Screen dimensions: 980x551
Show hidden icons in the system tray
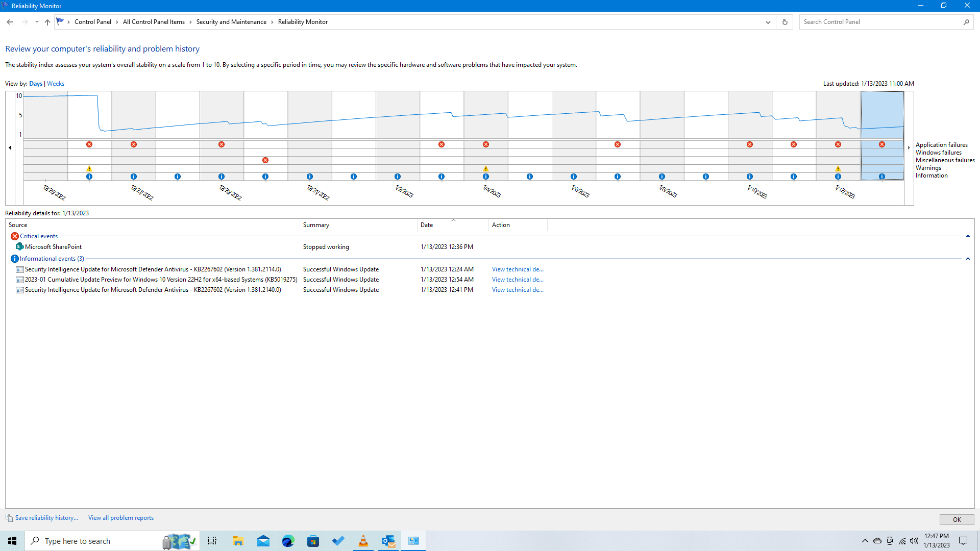click(865, 541)
